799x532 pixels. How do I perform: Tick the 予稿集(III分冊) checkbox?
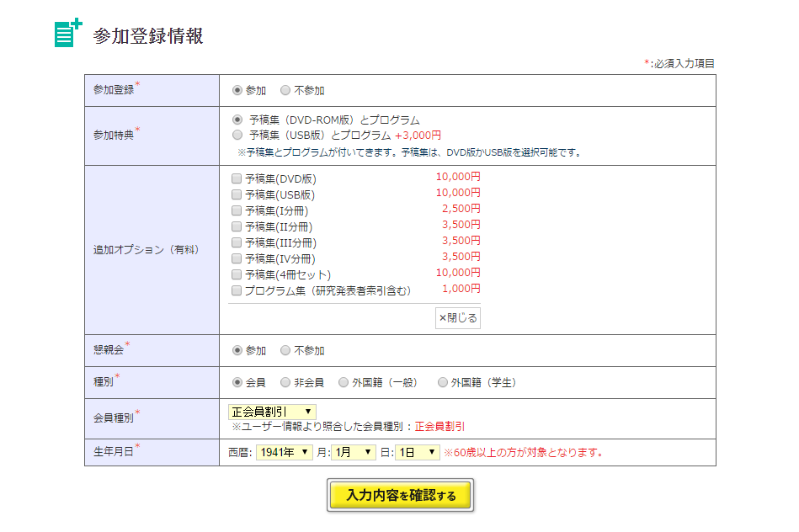pyautogui.click(x=237, y=242)
